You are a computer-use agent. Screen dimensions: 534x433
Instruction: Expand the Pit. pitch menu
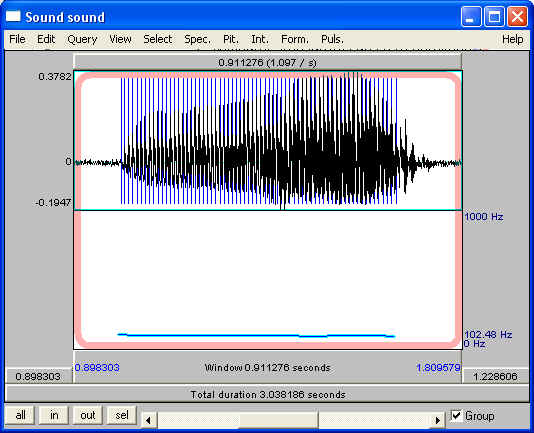(x=231, y=40)
